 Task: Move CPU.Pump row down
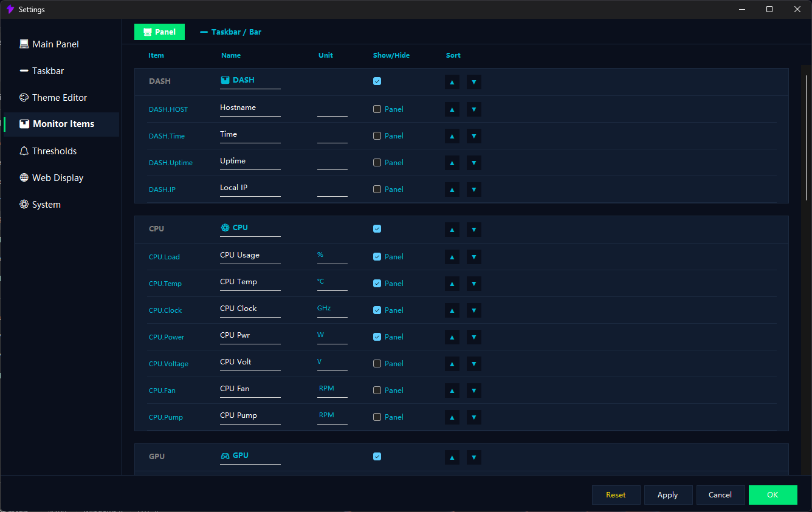[474, 417]
